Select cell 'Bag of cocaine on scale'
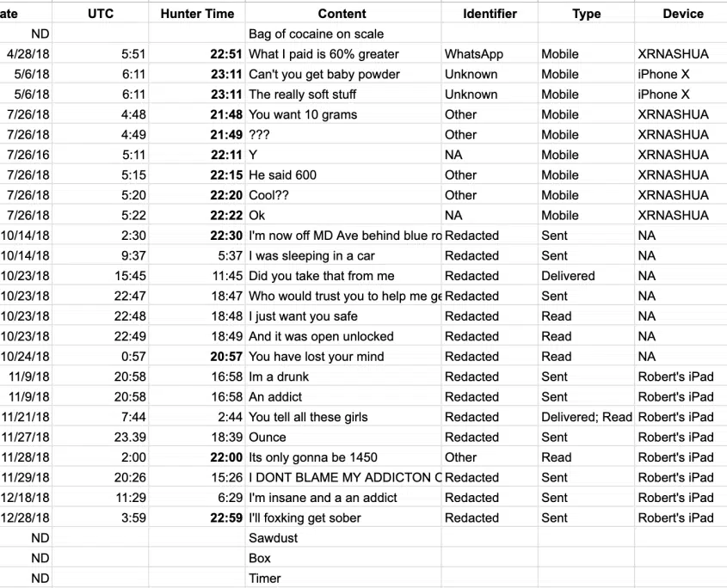The image size is (727, 588). pos(342,34)
